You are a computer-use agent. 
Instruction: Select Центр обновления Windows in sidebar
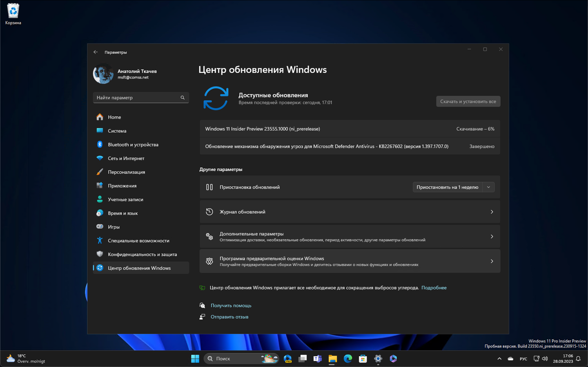pyautogui.click(x=100, y=268)
